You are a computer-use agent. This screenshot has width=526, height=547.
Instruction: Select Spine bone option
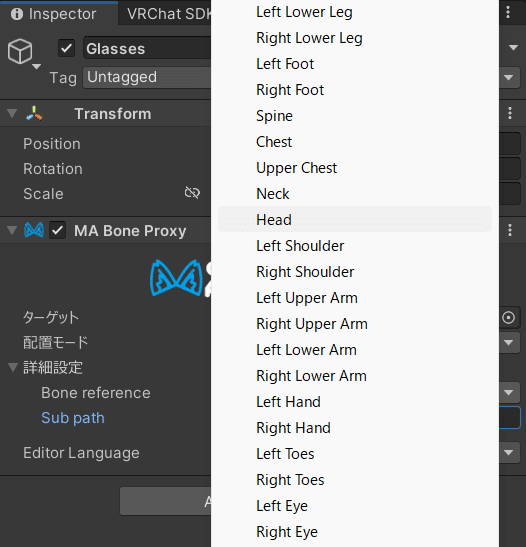pyautogui.click(x=355, y=116)
